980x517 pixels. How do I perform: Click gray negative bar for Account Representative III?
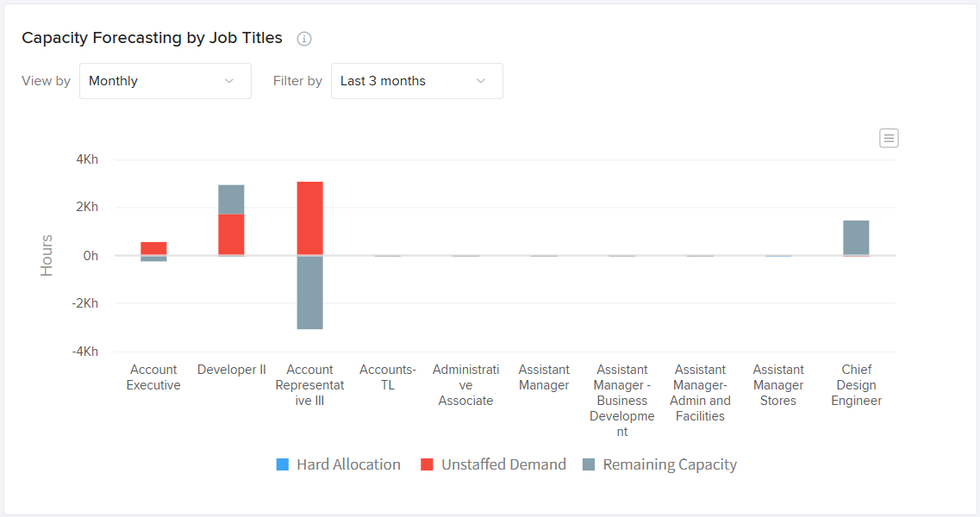point(309,293)
